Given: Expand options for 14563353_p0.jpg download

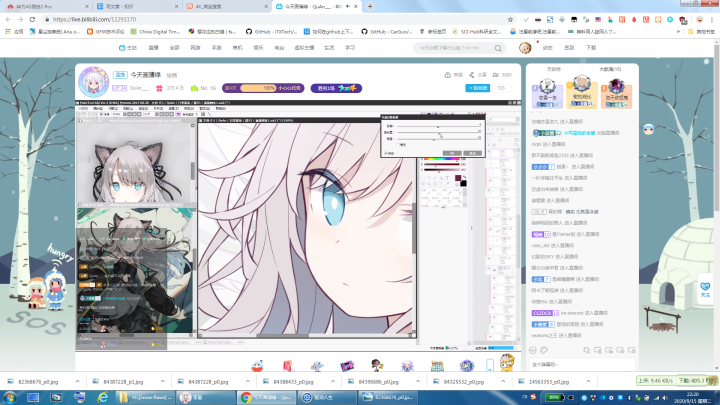Looking at the screenshot, I should pos(588,382).
